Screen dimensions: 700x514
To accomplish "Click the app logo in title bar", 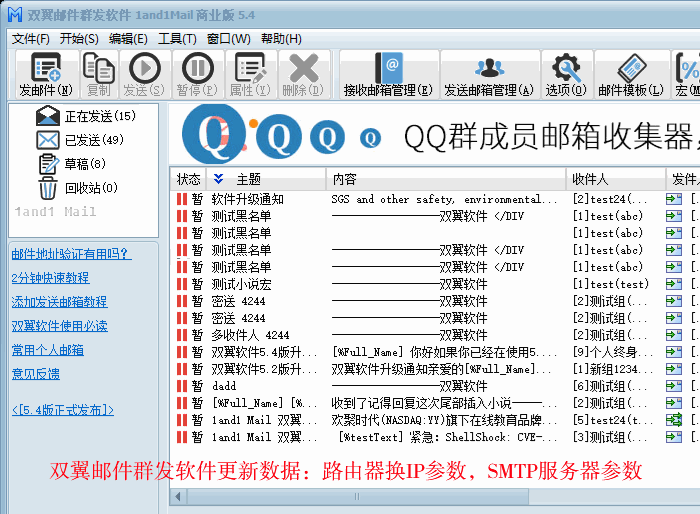I will pyautogui.click(x=15, y=14).
